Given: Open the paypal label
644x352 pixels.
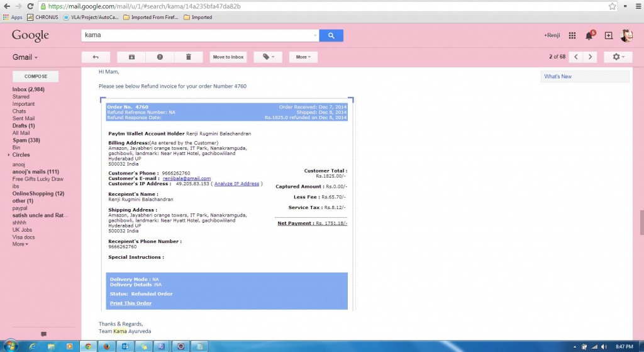Looking at the screenshot, I should pyautogui.click(x=19, y=208).
